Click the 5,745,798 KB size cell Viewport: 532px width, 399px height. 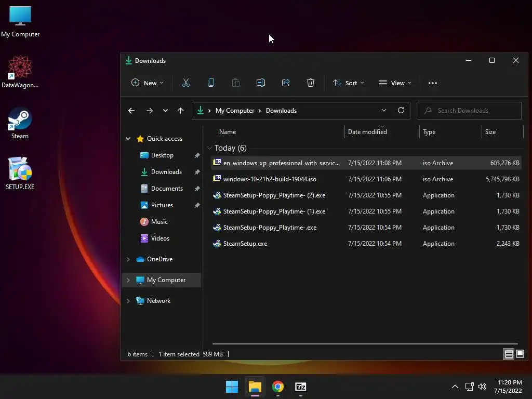pyautogui.click(x=502, y=179)
